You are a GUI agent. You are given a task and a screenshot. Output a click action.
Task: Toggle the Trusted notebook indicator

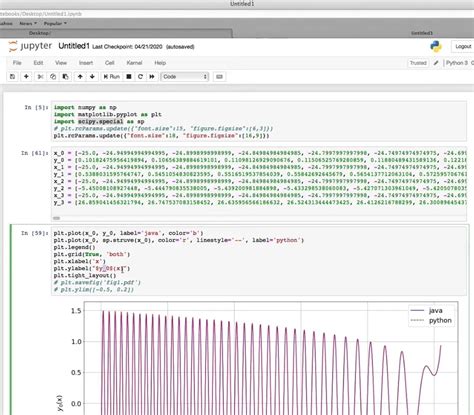(x=418, y=63)
